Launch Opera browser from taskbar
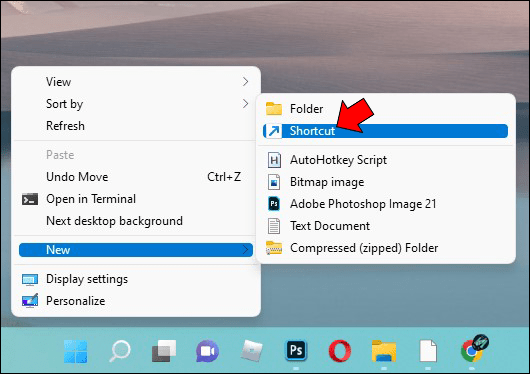 coord(340,351)
